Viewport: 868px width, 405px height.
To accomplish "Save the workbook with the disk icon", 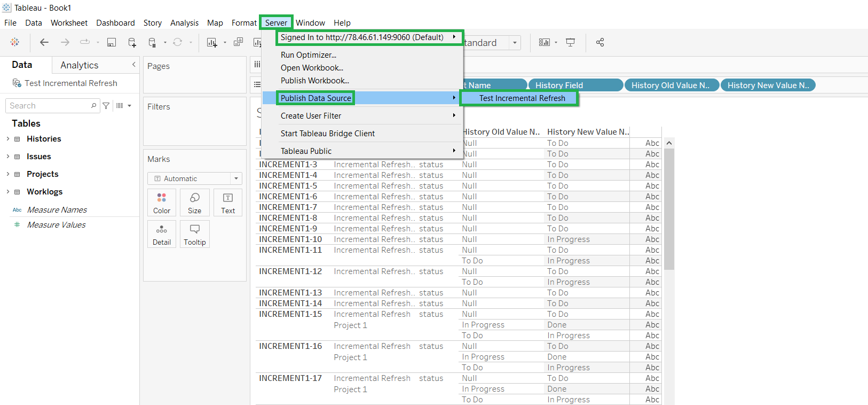I will tap(112, 42).
